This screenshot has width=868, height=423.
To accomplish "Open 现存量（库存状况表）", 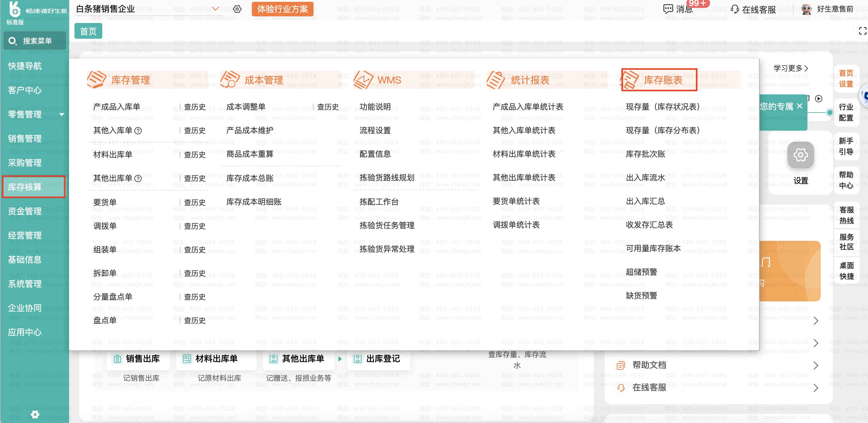I will point(663,107).
